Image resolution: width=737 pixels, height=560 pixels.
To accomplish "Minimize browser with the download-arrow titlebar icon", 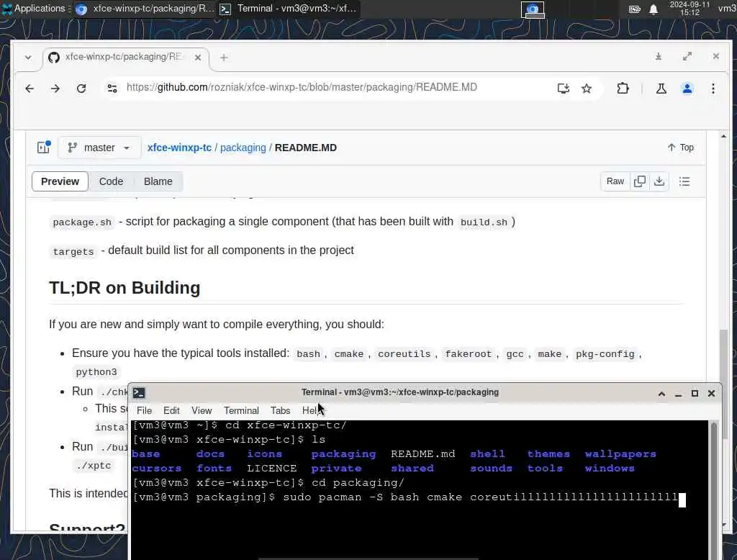I will click(659, 56).
